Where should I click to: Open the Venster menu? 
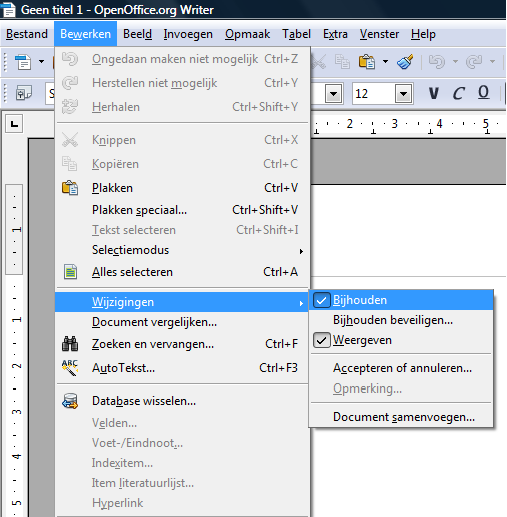(x=379, y=34)
